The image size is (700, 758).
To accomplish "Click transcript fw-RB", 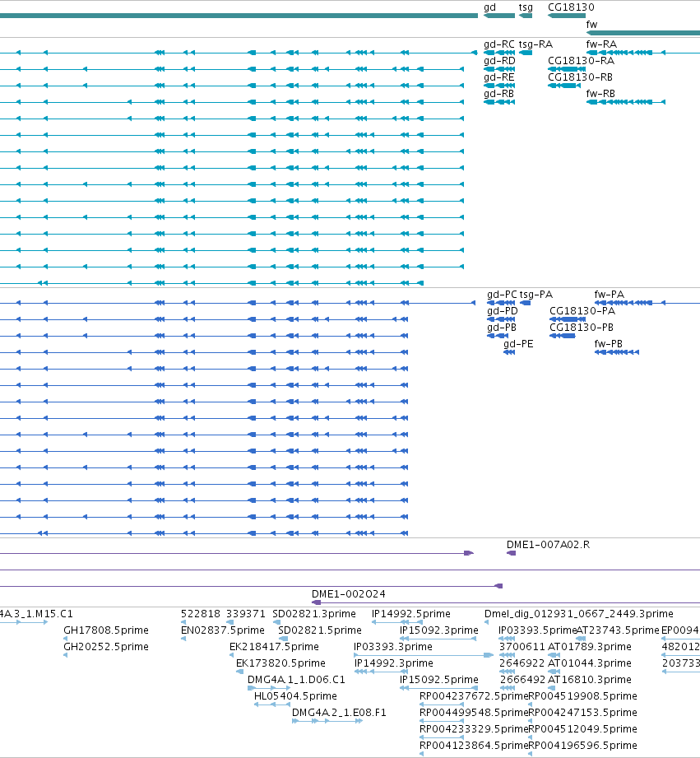I will coord(600,94).
